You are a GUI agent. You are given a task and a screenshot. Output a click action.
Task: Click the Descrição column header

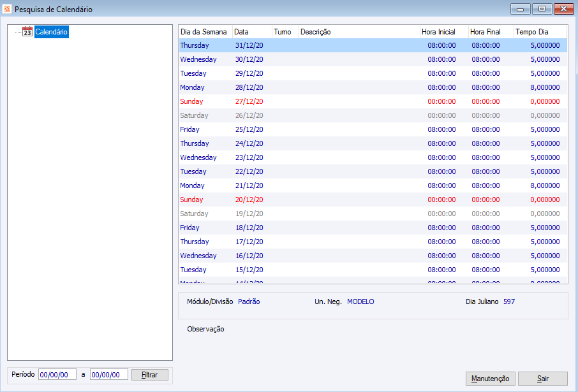coord(359,32)
